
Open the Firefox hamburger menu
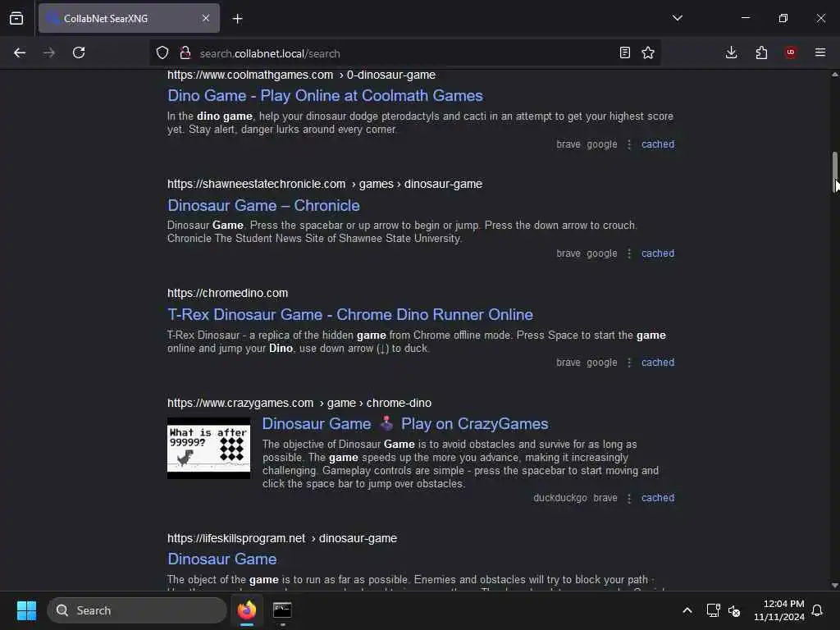point(820,52)
